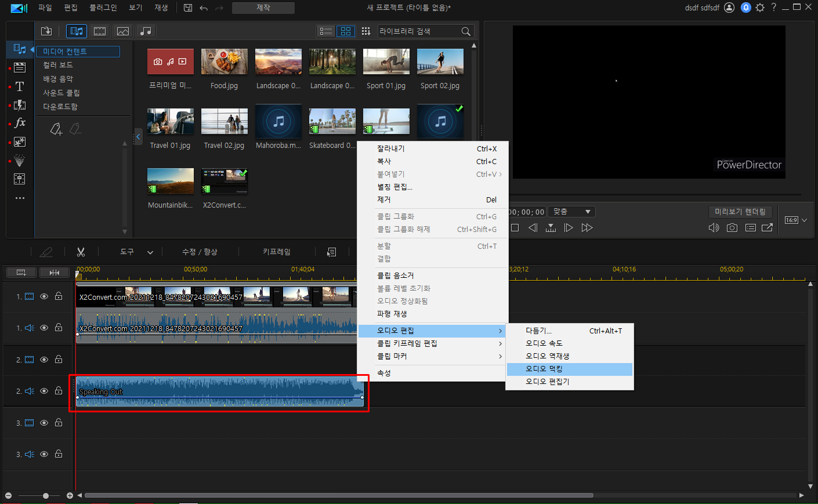Select the split scissors tool
Viewport: 818px width, 504px height.
point(81,252)
